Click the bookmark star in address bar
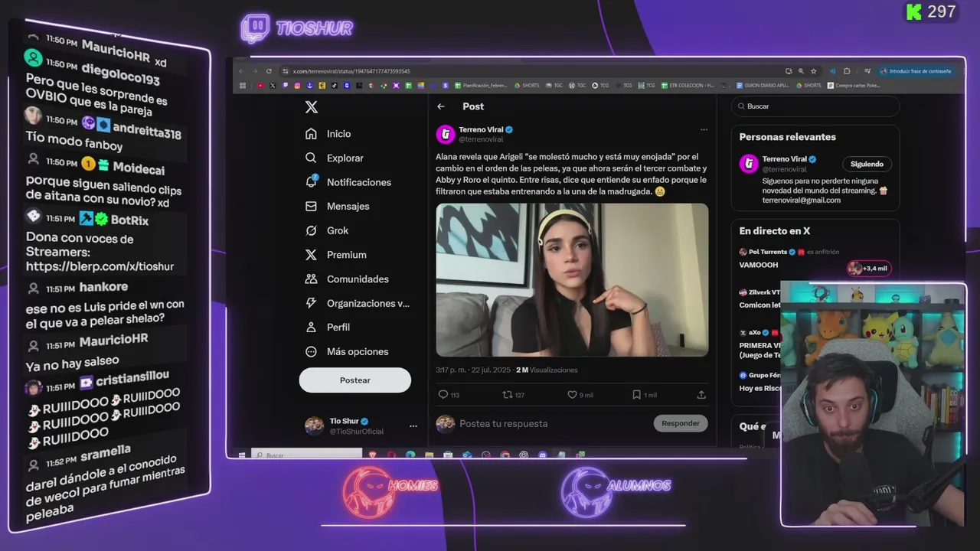Image resolution: width=980 pixels, height=551 pixels. click(x=814, y=71)
